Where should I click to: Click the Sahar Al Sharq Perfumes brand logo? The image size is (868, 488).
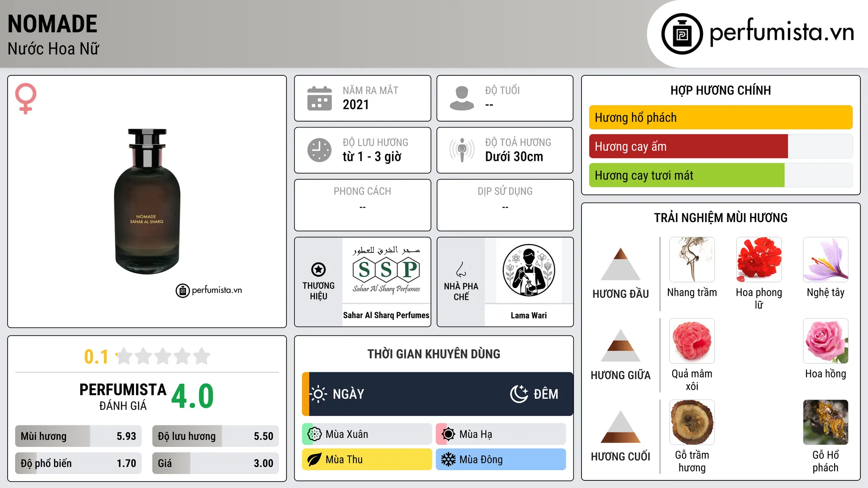point(386,270)
